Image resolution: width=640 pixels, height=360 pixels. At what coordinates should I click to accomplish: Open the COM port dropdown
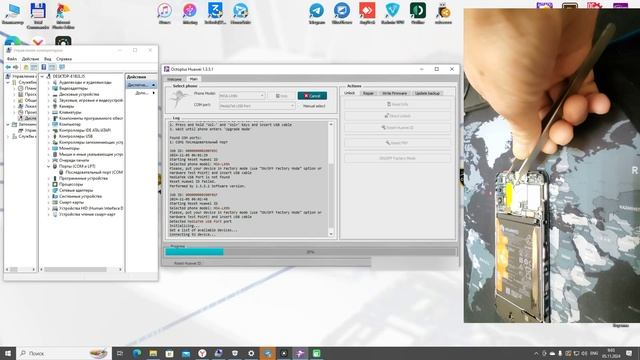(x=257, y=106)
